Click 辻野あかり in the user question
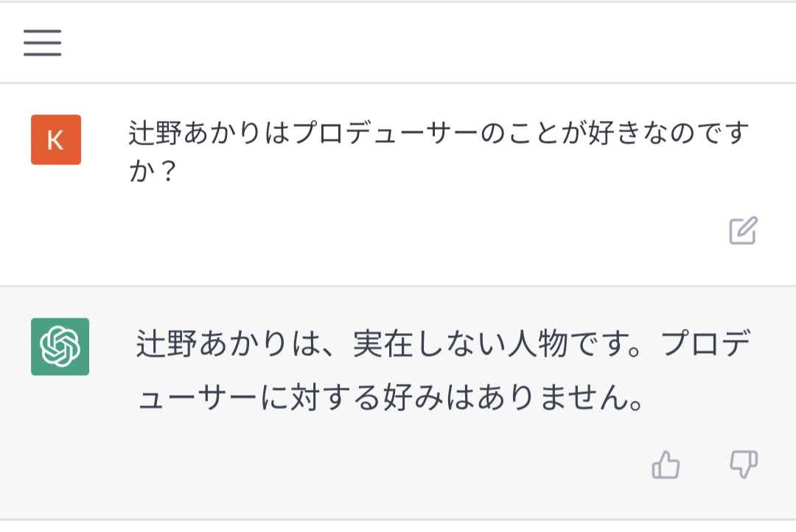Viewport: 796px width, 532px height. [x=195, y=133]
